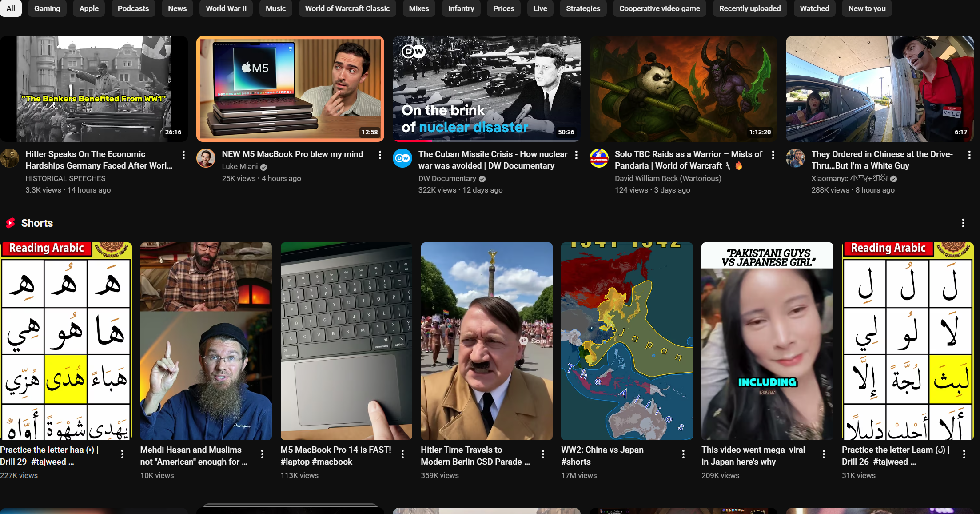The height and width of the screenshot is (514, 980).
Task: Select the Gaming filter chip
Action: [x=47, y=8]
